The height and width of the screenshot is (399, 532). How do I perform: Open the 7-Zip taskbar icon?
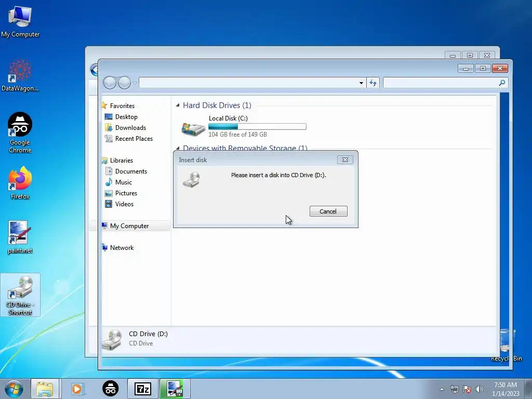pyautogui.click(x=142, y=389)
